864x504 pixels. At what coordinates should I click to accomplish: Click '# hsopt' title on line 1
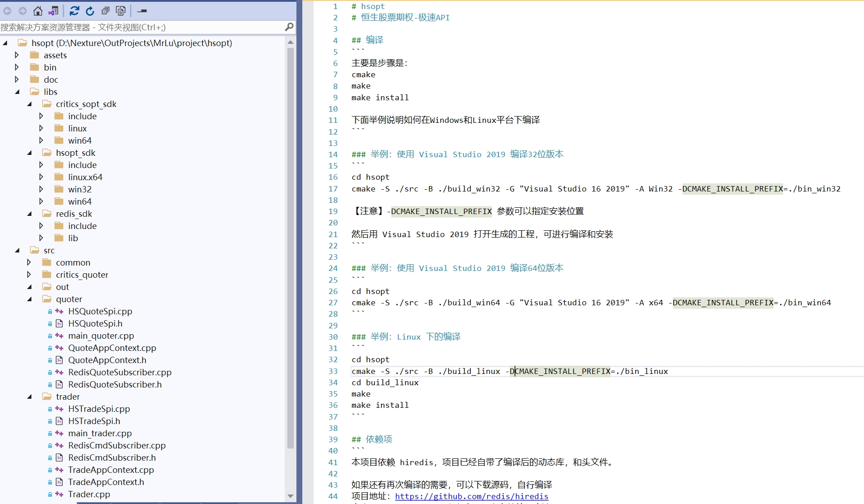(368, 6)
